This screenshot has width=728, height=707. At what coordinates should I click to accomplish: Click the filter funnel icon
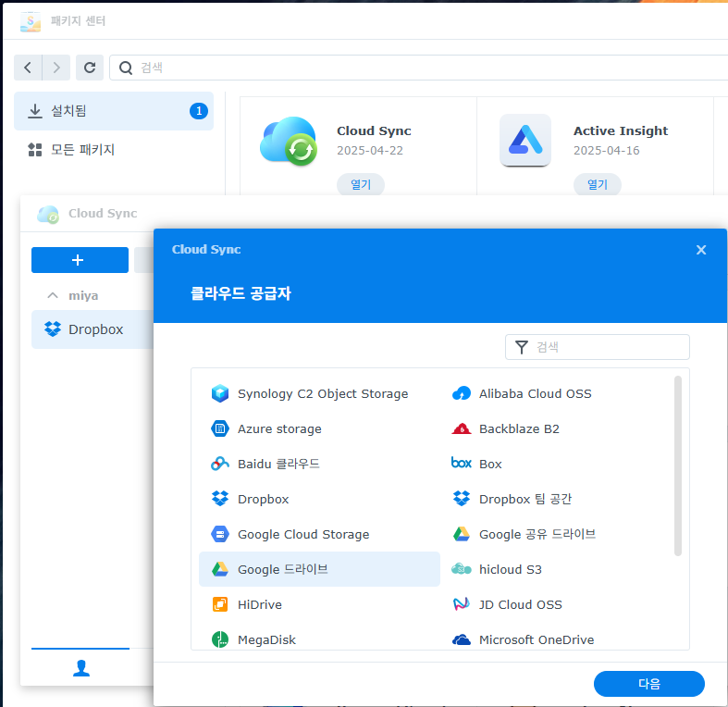(x=522, y=347)
